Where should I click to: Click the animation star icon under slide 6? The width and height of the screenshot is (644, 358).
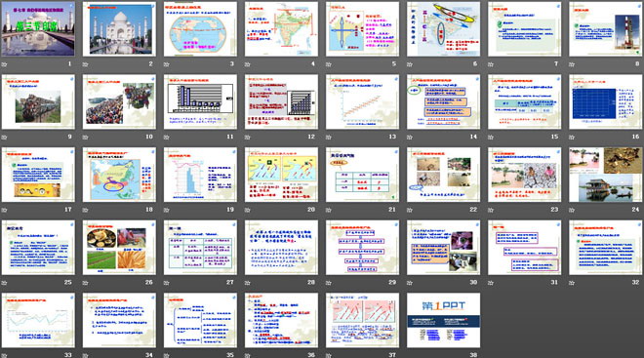pos(410,64)
